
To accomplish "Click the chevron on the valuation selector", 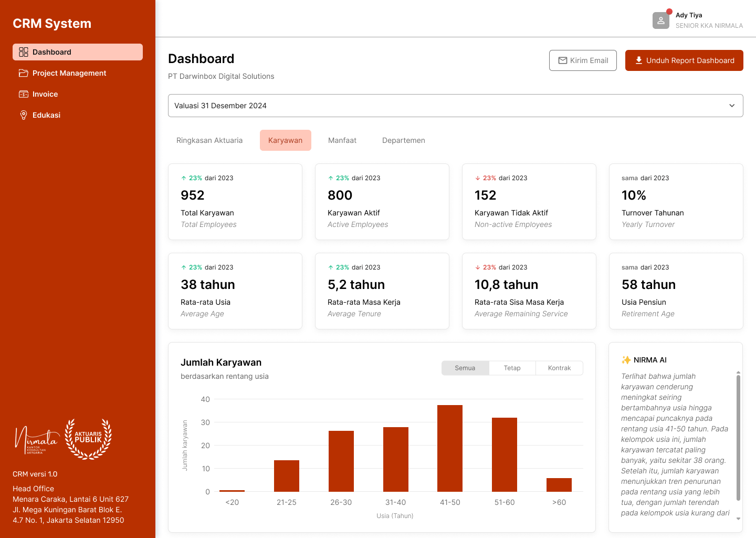I will click(731, 106).
